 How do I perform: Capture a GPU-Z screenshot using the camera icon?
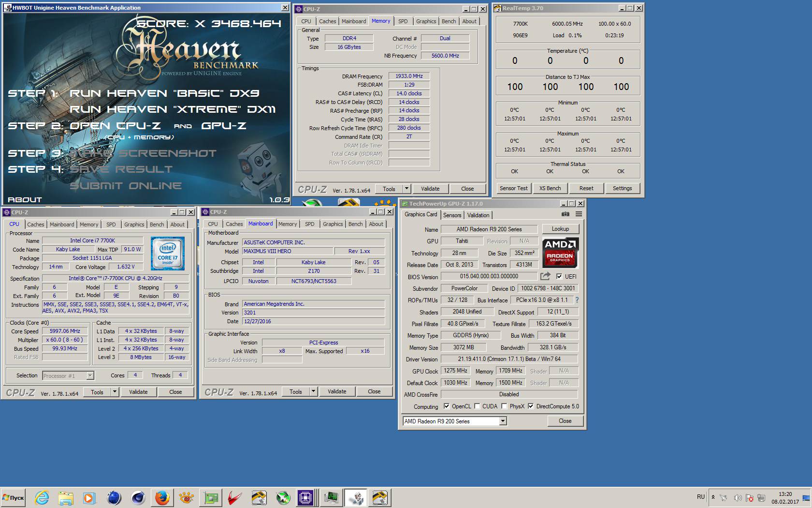click(x=565, y=214)
